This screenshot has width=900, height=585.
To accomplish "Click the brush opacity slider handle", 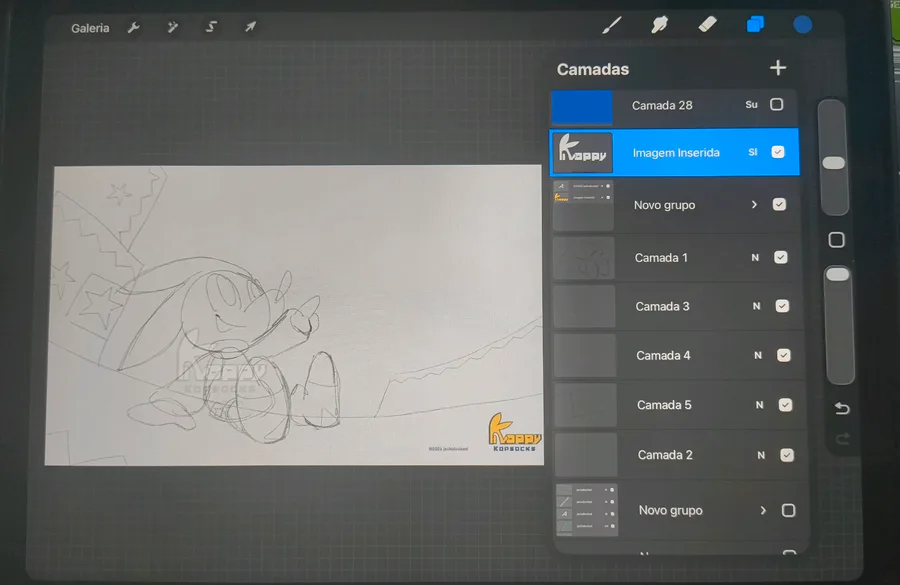I will click(837, 274).
